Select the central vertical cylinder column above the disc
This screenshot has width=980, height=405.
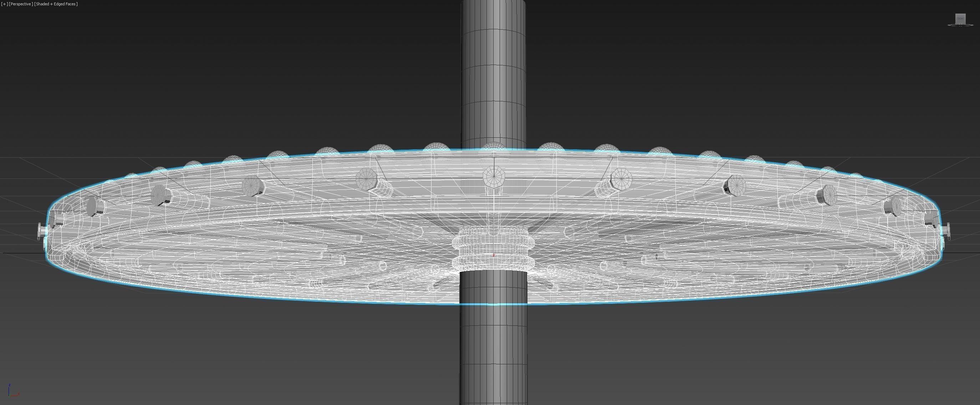(x=494, y=74)
